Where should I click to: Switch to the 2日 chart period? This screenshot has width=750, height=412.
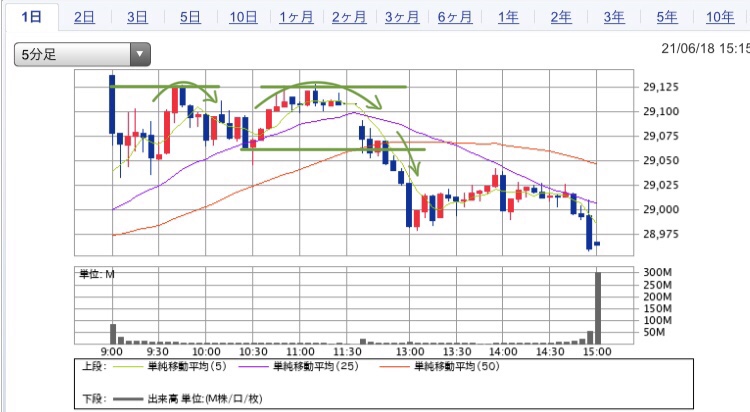pyautogui.click(x=84, y=17)
